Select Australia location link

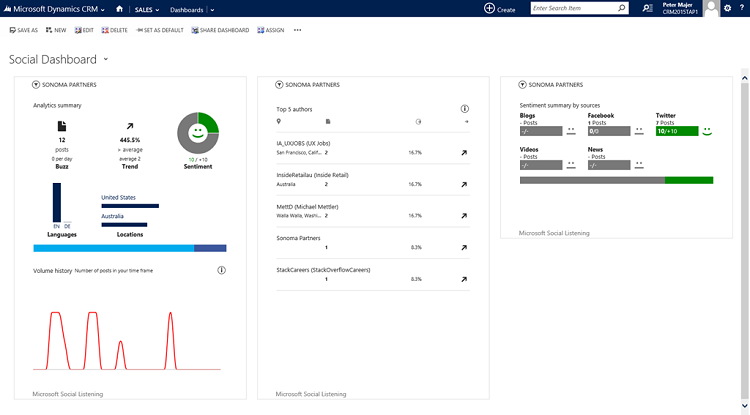(x=112, y=216)
